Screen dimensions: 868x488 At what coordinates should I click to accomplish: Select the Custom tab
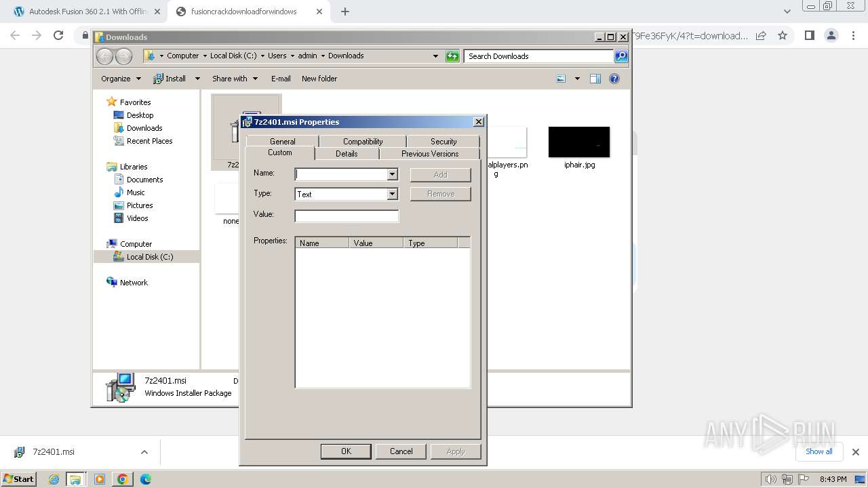[x=280, y=152]
